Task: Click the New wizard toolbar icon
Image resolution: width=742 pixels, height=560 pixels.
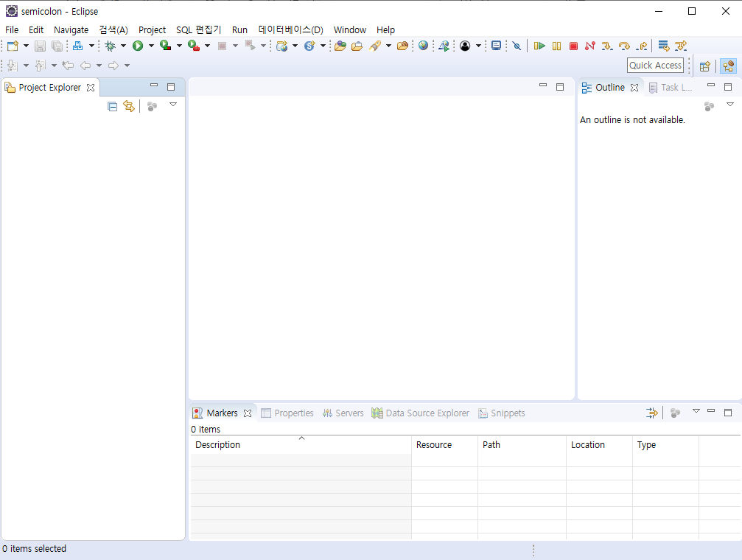Action: (x=13, y=46)
